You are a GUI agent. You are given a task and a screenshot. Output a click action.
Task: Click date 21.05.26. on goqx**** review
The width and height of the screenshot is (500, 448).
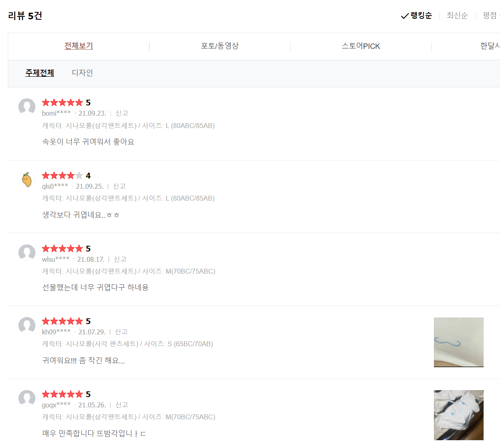(x=92, y=405)
